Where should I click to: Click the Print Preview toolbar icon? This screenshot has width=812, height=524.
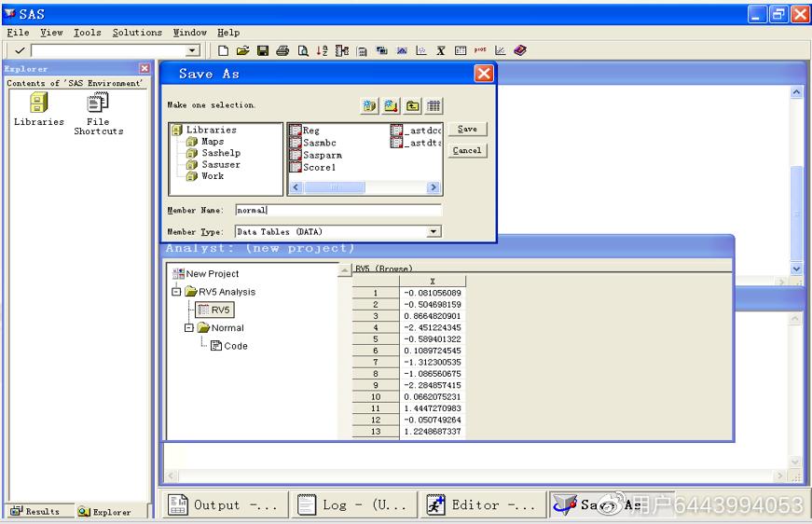(302, 50)
